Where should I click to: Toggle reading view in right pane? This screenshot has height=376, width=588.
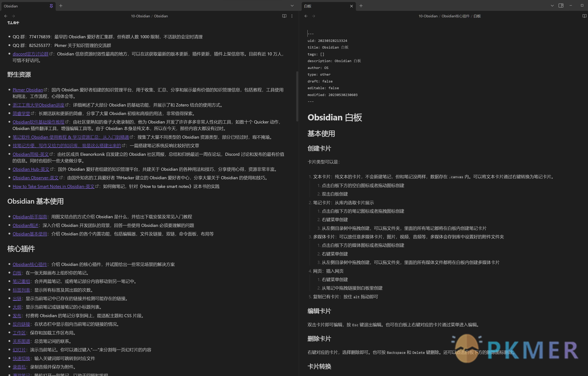585,16
